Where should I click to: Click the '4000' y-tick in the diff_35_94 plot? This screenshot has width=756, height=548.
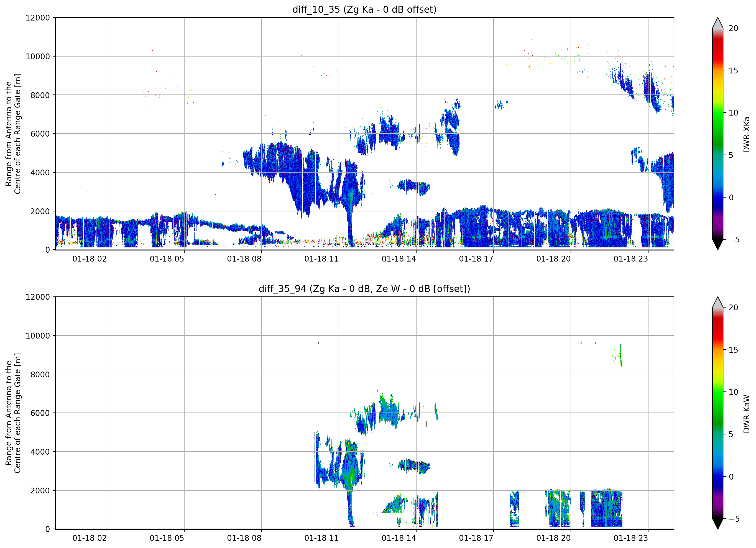click(x=40, y=452)
